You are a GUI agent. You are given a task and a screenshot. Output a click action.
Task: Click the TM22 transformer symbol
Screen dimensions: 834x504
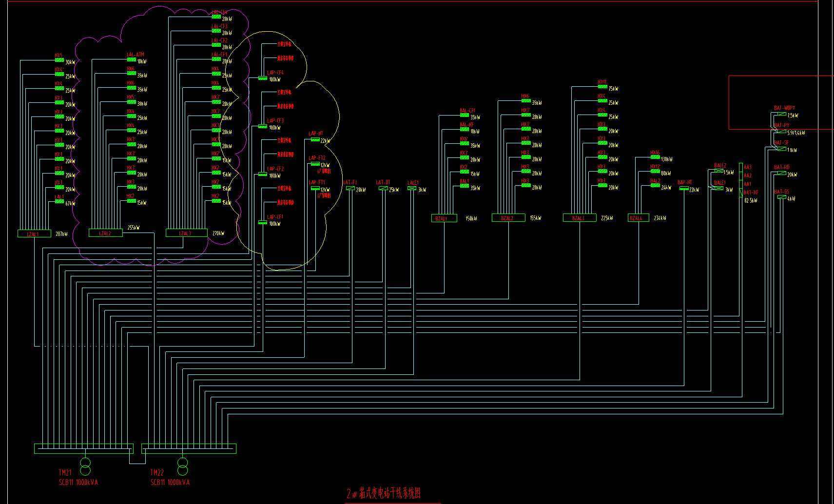183,466
